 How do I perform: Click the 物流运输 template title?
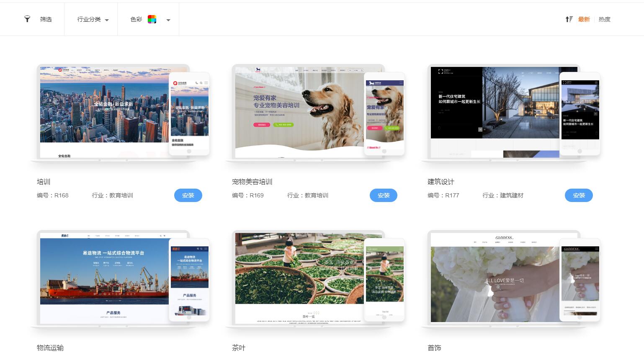50,348
